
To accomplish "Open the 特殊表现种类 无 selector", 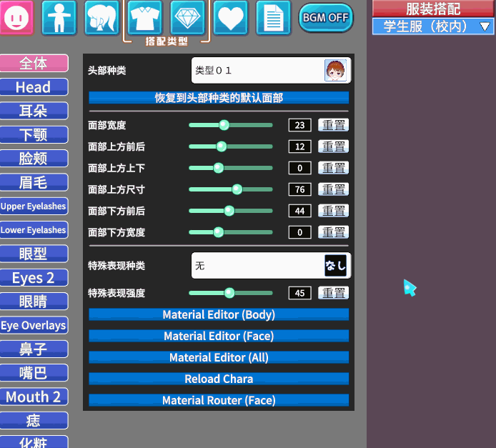I will click(271, 266).
